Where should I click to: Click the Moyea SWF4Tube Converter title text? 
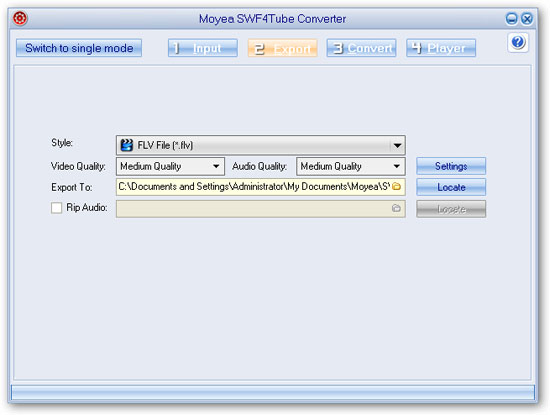click(x=273, y=19)
